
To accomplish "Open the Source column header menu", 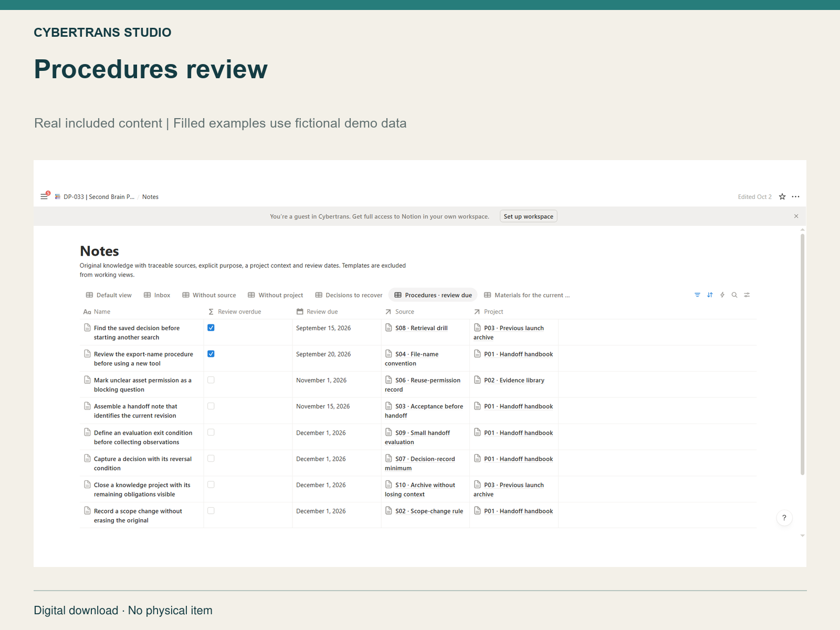I will click(425, 312).
